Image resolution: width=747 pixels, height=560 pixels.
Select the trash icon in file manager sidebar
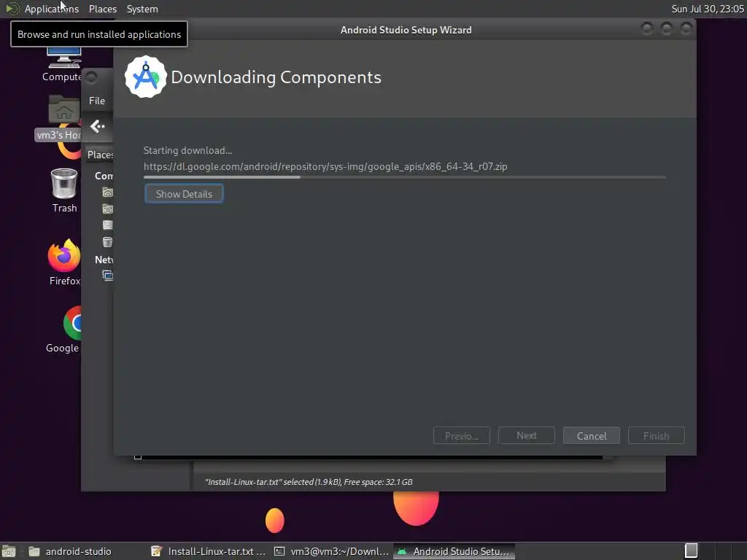point(108,242)
